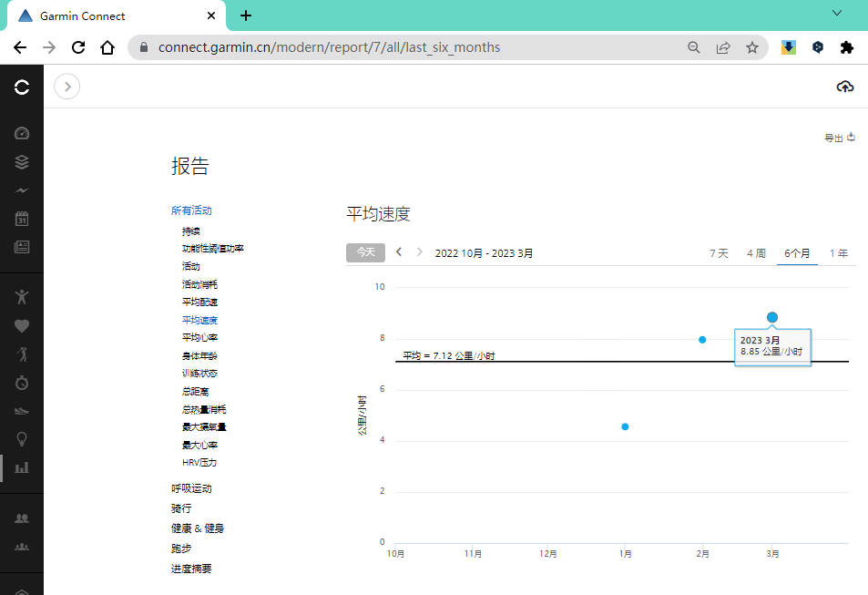Click the 导出 export link

pyautogui.click(x=840, y=138)
